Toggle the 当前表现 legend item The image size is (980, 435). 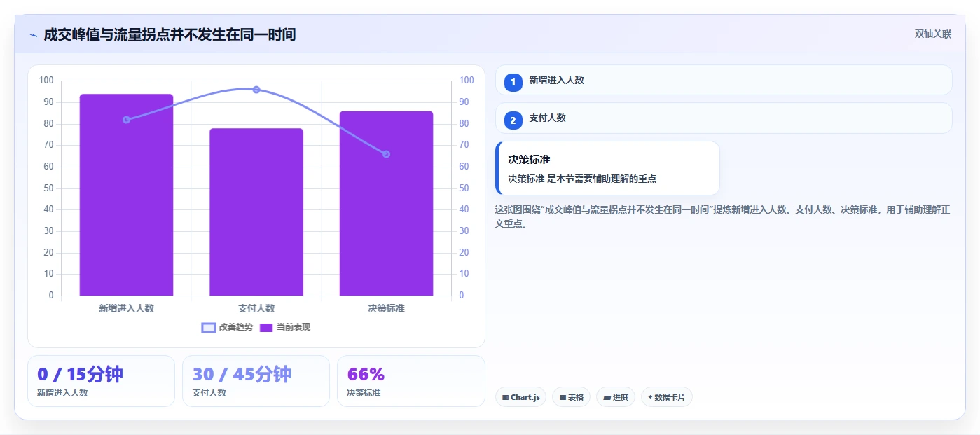point(285,327)
